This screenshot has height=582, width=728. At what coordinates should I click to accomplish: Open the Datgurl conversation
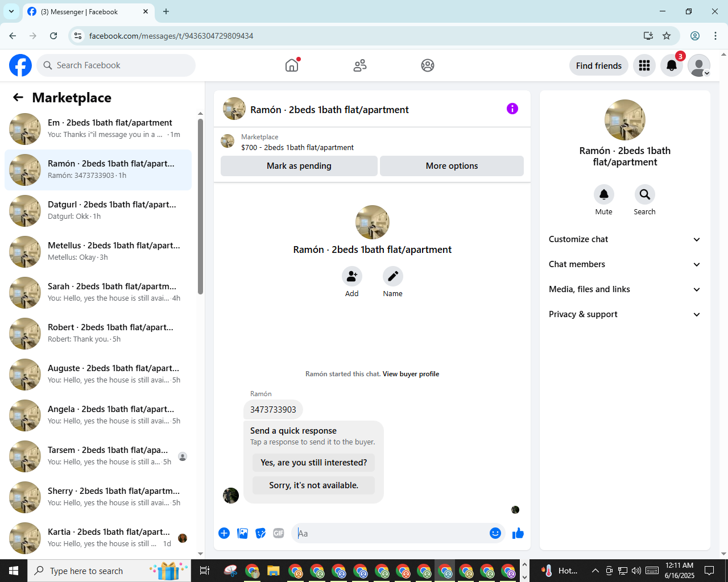tap(98, 211)
